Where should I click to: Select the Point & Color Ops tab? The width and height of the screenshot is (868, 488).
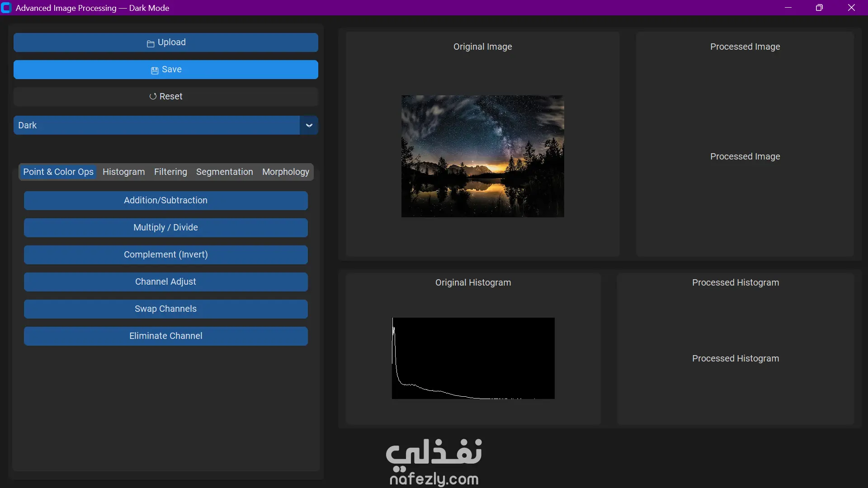pyautogui.click(x=58, y=172)
